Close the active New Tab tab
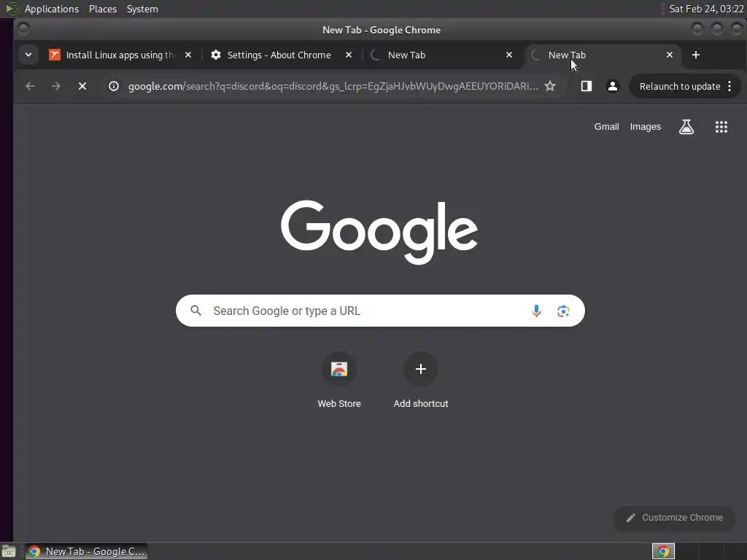The width and height of the screenshot is (747, 560). point(670,55)
